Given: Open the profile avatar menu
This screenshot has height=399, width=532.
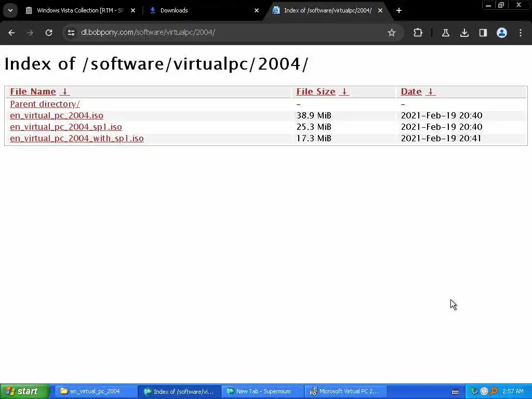Looking at the screenshot, I should click(x=502, y=33).
